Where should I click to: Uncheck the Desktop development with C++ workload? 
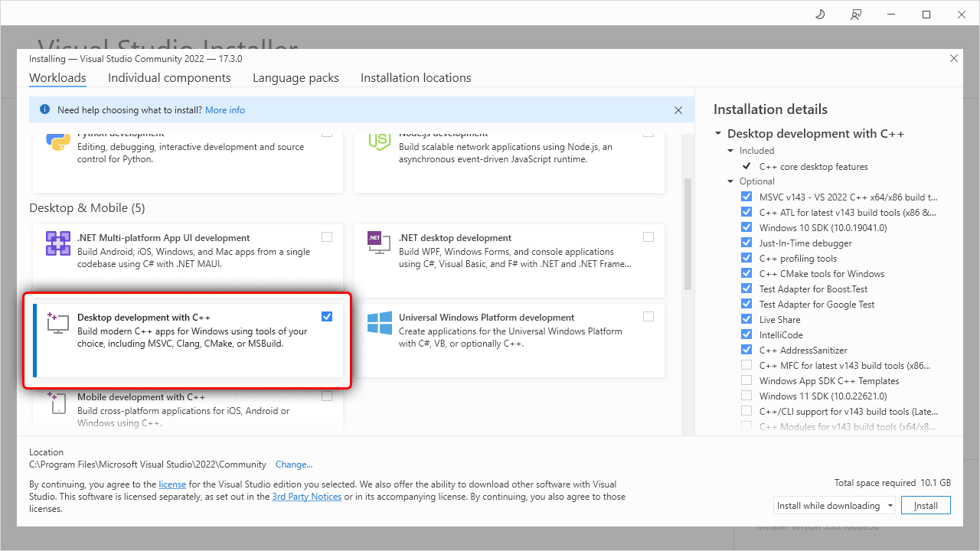[327, 317]
